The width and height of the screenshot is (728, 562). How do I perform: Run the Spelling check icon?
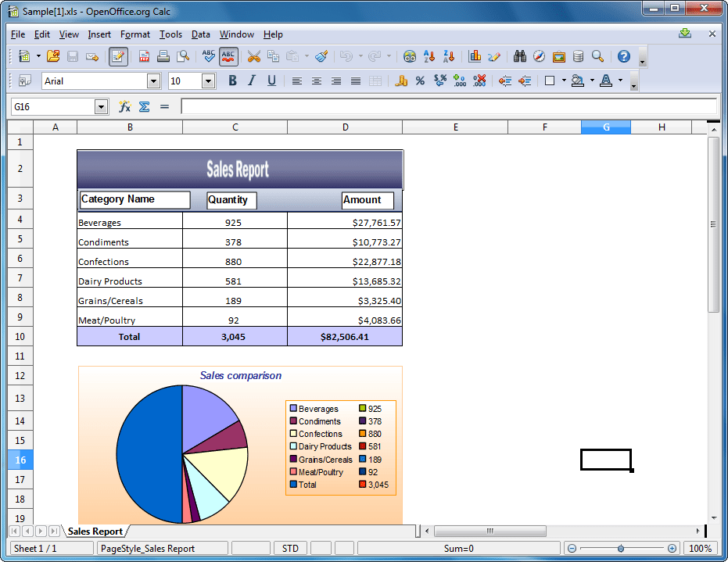(x=209, y=56)
